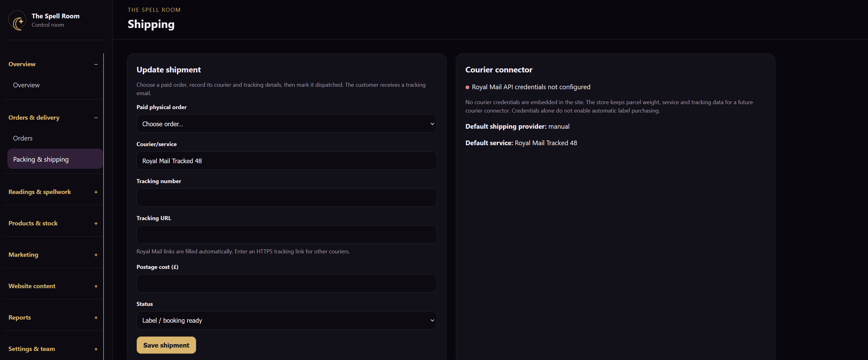Focus the Postage cost field
Viewport: 868px width, 360px height.
[286, 284]
